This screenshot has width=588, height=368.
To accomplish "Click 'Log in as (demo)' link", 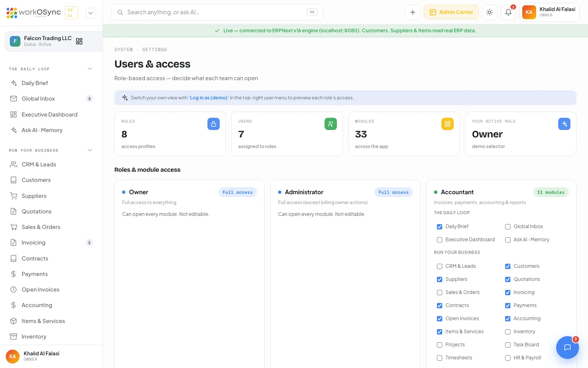I will click(x=209, y=98).
